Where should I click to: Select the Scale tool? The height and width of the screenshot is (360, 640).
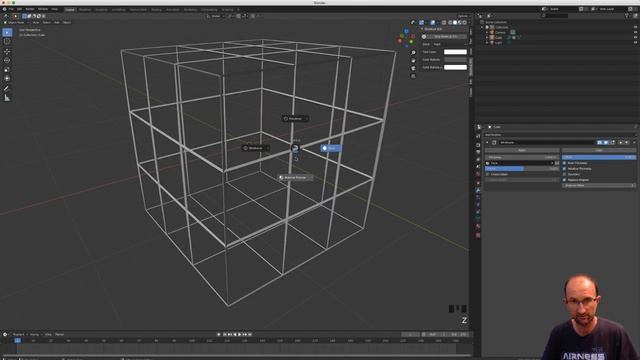point(7,69)
